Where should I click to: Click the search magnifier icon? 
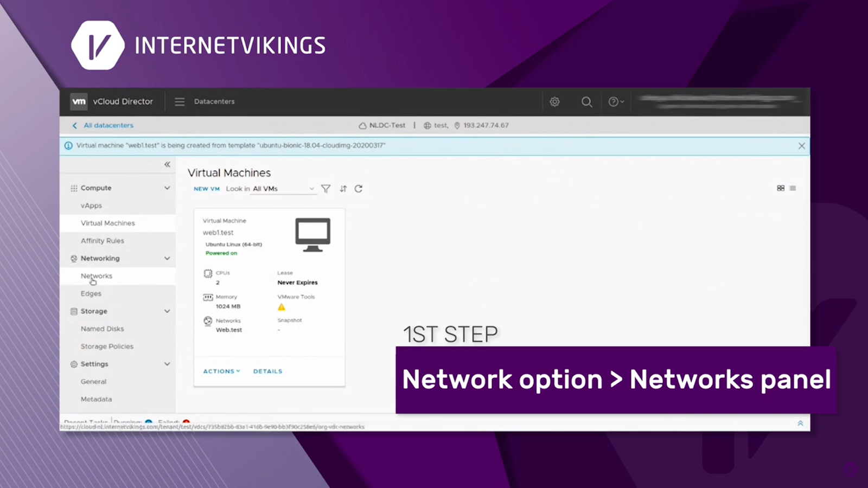586,101
